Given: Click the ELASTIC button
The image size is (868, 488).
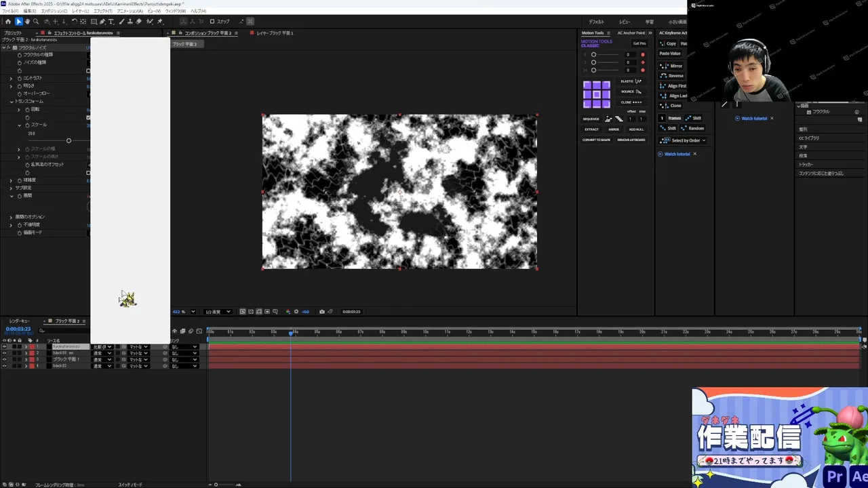Looking at the screenshot, I should click(x=631, y=81).
